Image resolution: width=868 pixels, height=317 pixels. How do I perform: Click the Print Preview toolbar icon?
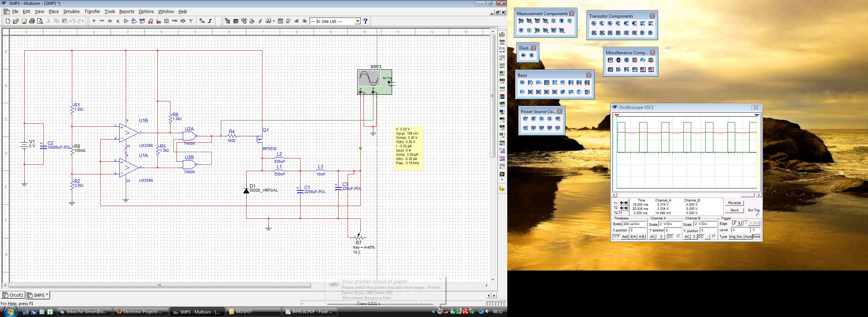(40, 21)
